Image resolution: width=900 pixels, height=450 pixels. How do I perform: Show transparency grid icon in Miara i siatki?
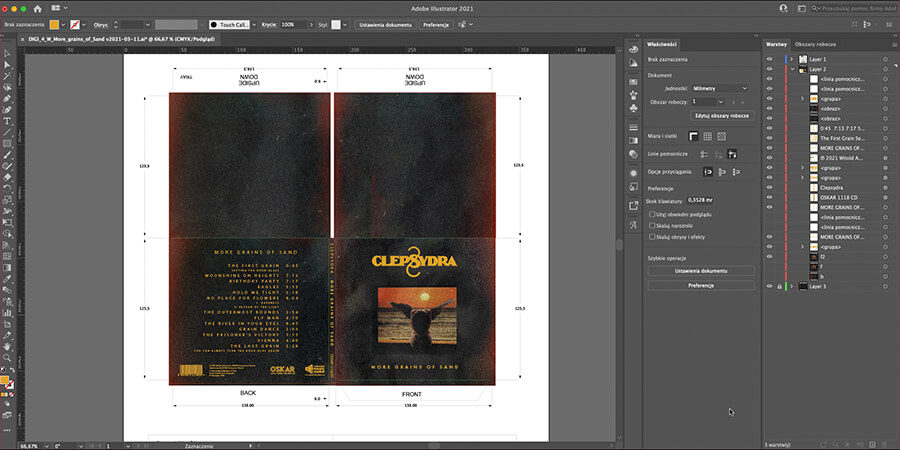tap(721, 136)
